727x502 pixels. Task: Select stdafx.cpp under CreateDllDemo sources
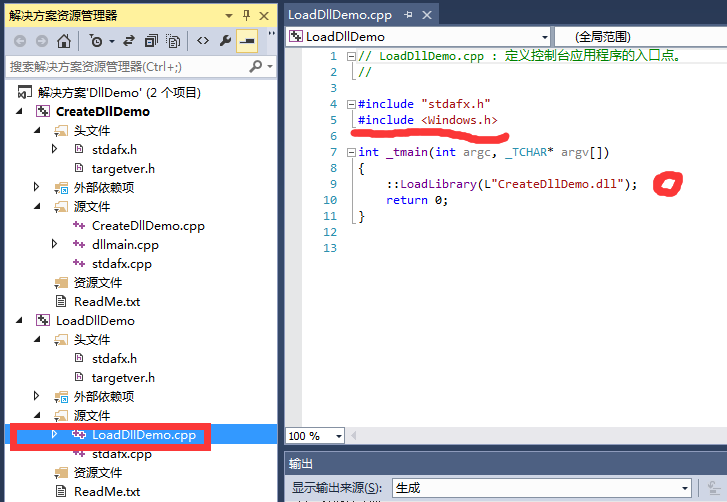point(122,264)
